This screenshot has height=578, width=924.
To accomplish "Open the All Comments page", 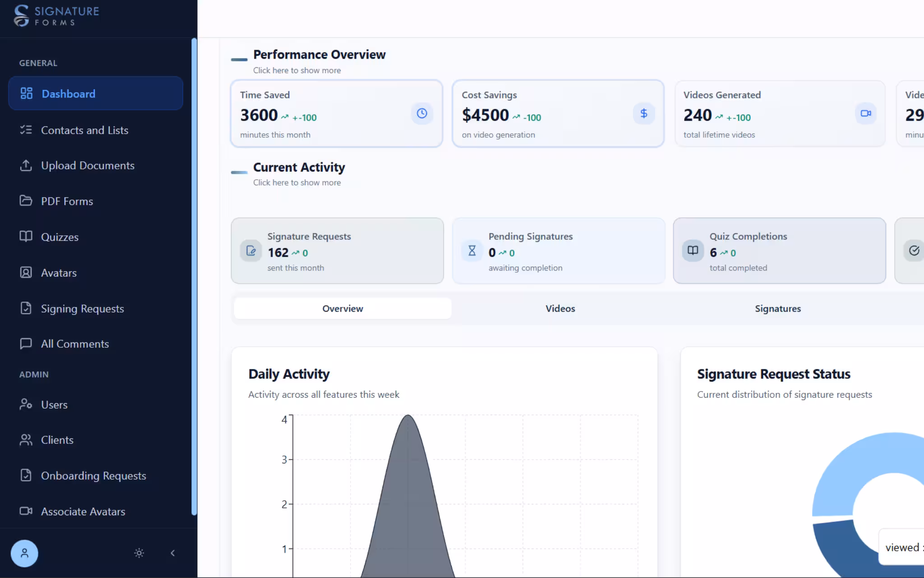I will (74, 344).
